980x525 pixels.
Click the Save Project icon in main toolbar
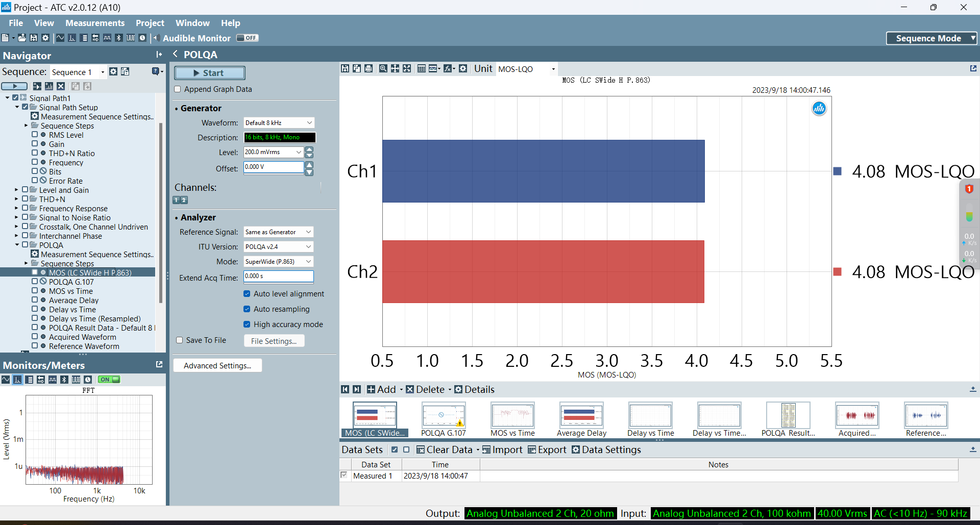click(34, 38)
